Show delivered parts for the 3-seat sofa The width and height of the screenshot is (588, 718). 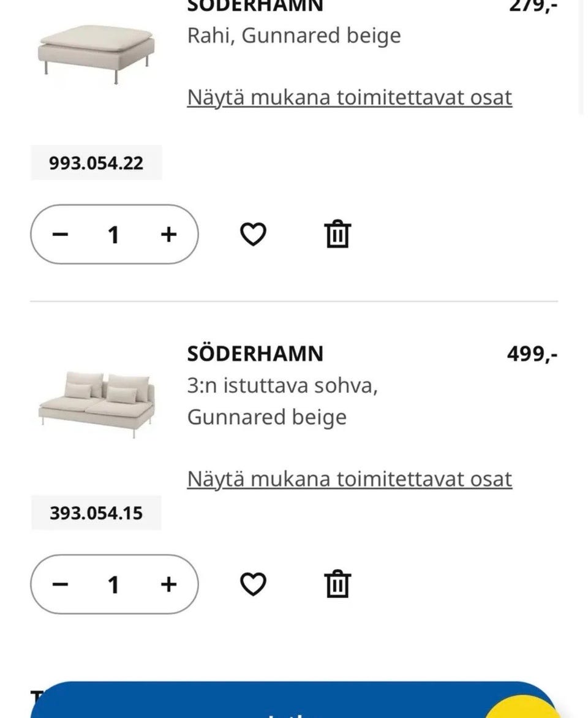click(x=349, y=479)
